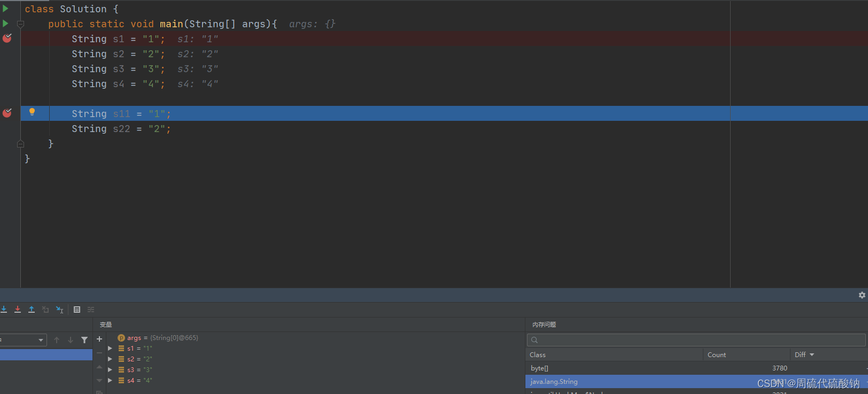Focus the memory class search field
Viewport: 868px width, 394px height.
[696, 340]
